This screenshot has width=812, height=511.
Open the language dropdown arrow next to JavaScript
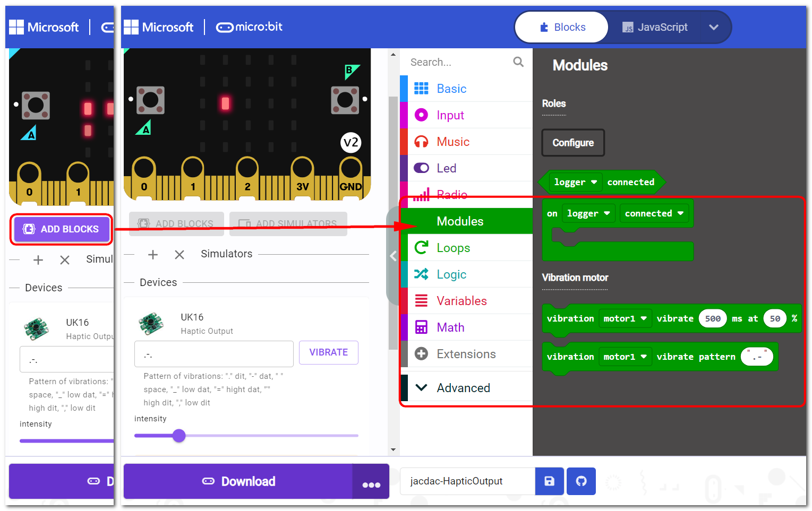pos(713,27)
